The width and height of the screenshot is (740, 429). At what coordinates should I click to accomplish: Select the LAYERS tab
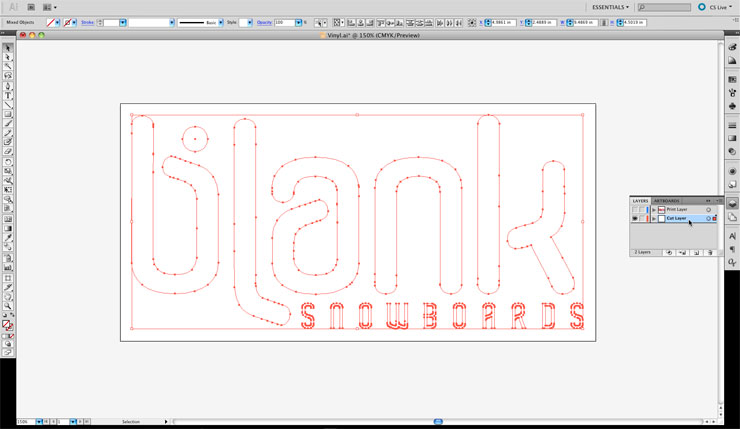(640, 201)
